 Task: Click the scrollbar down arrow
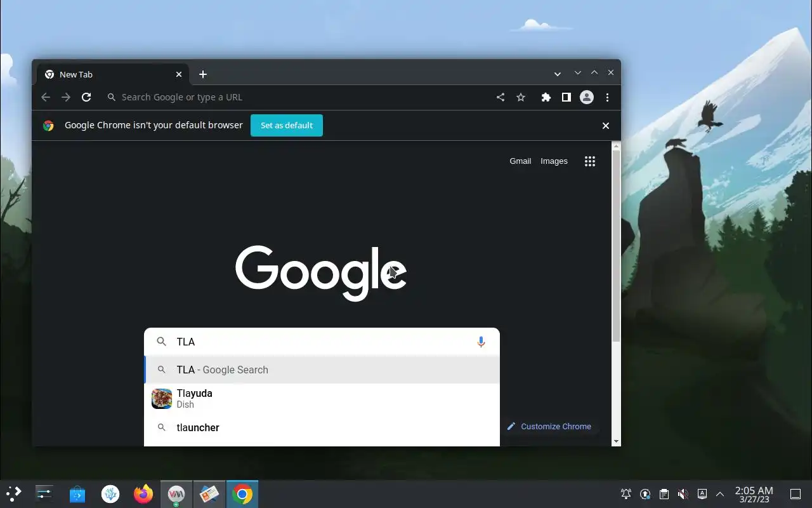pos(616,441)
